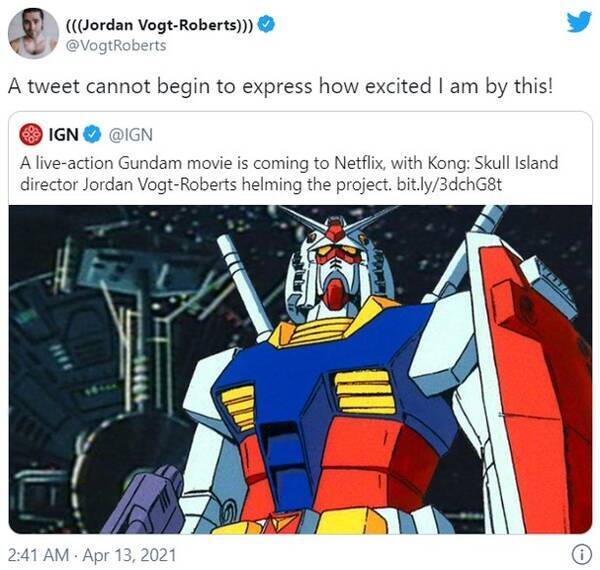Open the @IGN handle in quoted tweet
The width and height of the screenshot is (600, 570).
coord(131,135)
